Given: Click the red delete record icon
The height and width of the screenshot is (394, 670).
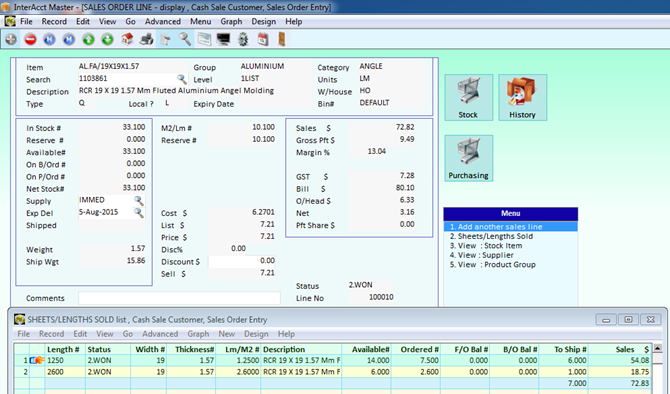Looking at the screenshot, I should [30, 39].
